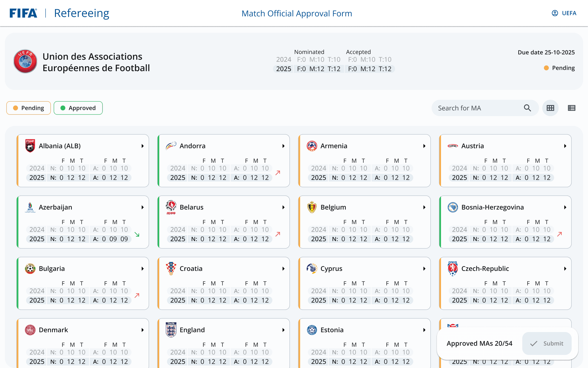
Task: Click the Bosnia-Herzegovina upward trend arrow
Action: coord(560,234)
